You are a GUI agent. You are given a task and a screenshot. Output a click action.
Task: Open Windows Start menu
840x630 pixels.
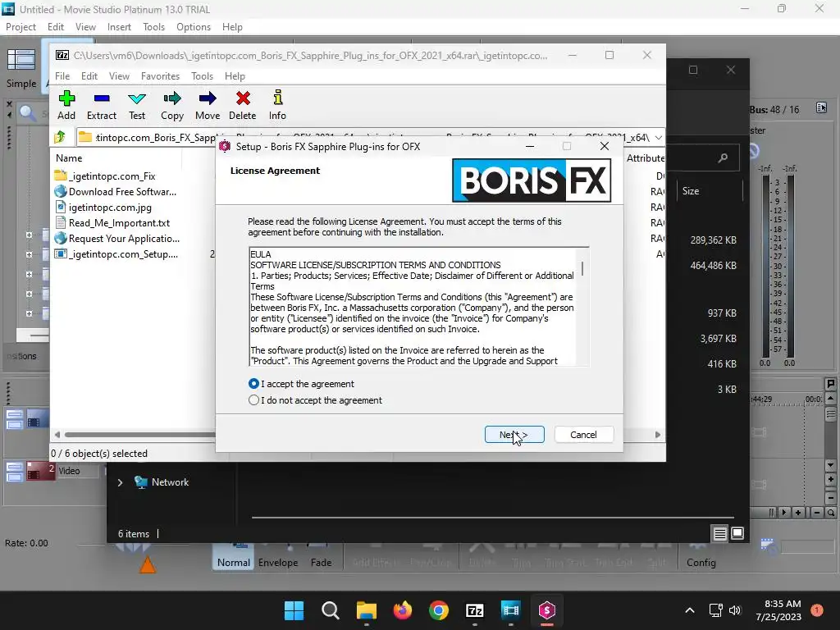[294, 610]
